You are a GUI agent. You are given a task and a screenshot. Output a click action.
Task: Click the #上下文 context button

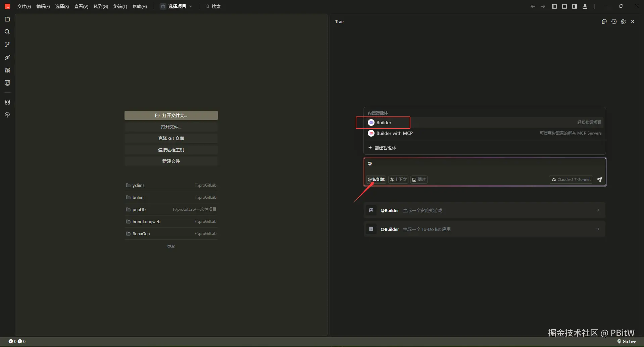coord(398,180)
